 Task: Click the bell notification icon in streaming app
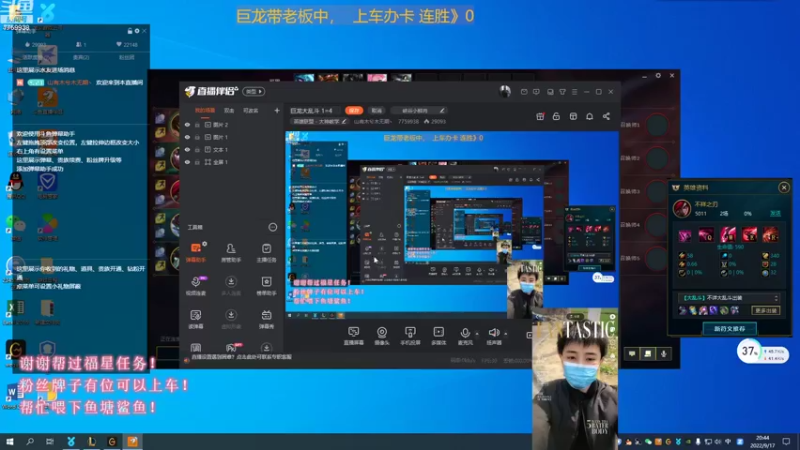pos(589,116)
